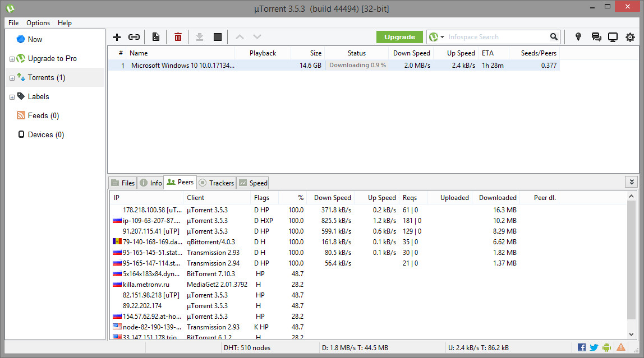Open the Help menu
644x358 pixels.
click(x=65, y=23)
